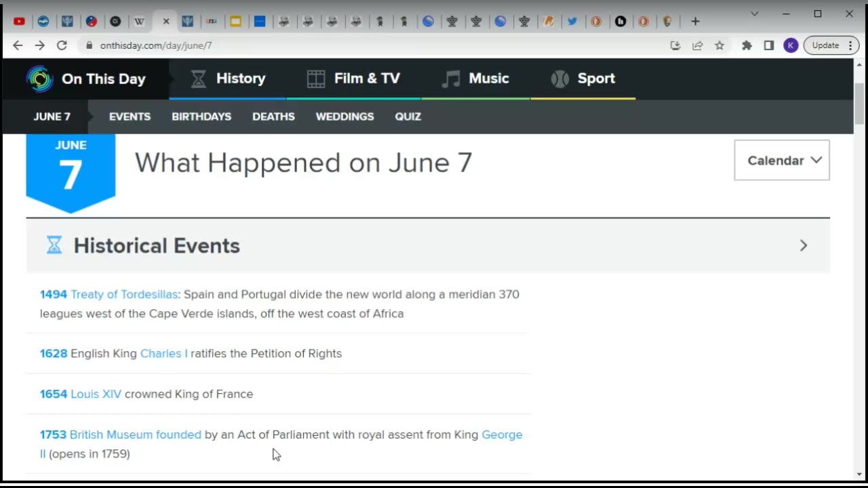868x488 pixels.
Task: Open the George II link
Action: click(x=502, y=434)
